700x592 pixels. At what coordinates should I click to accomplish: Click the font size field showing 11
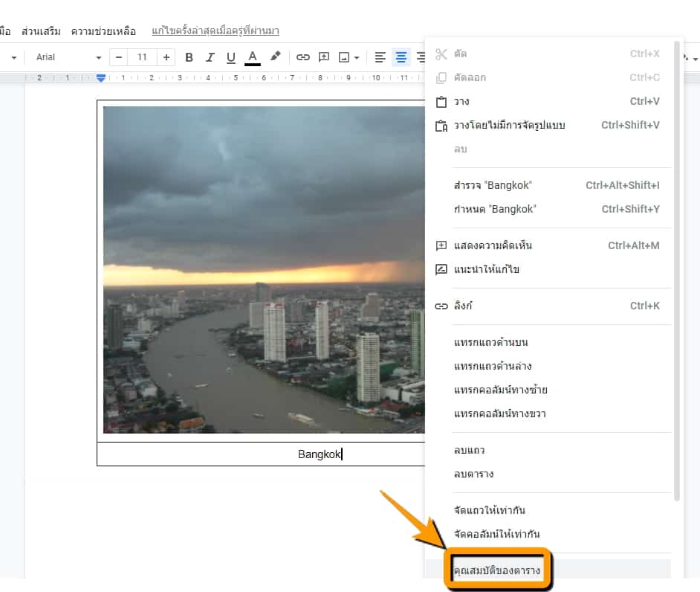[x=143, y=57]
